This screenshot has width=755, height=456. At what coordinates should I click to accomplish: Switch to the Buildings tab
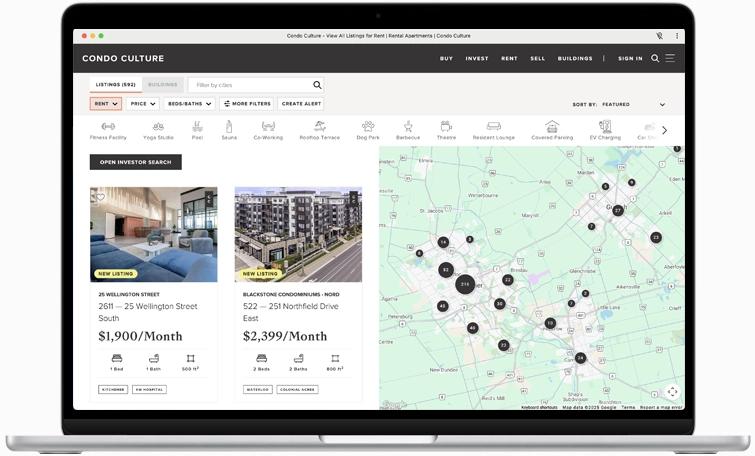[163, 85]
